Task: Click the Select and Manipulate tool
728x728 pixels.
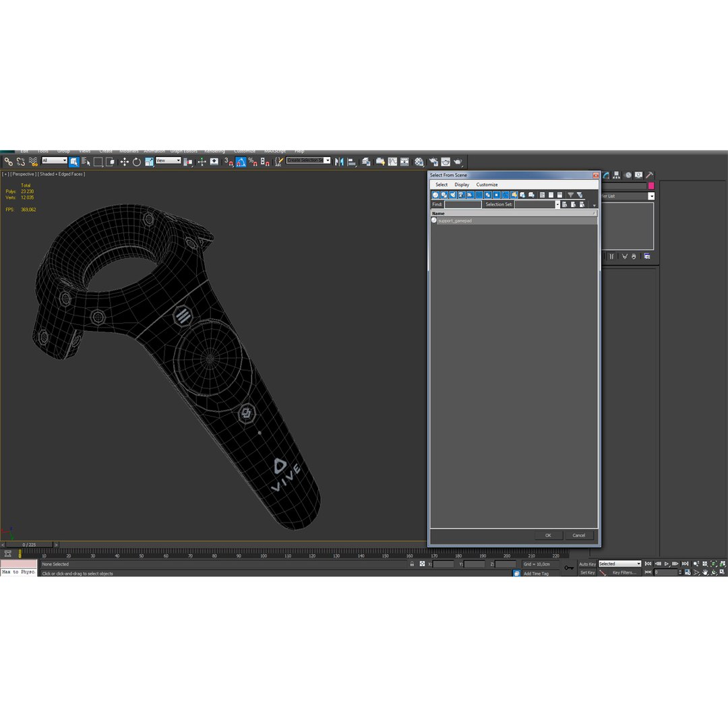Action: [x=202, y=162]
